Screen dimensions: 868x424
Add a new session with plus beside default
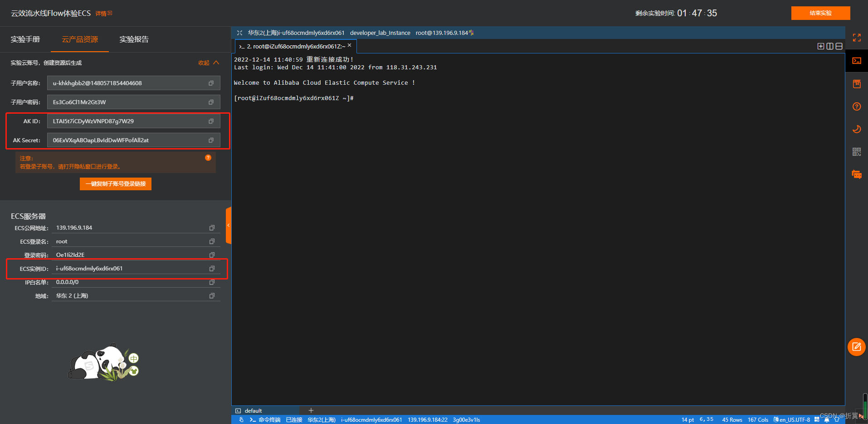311,410
